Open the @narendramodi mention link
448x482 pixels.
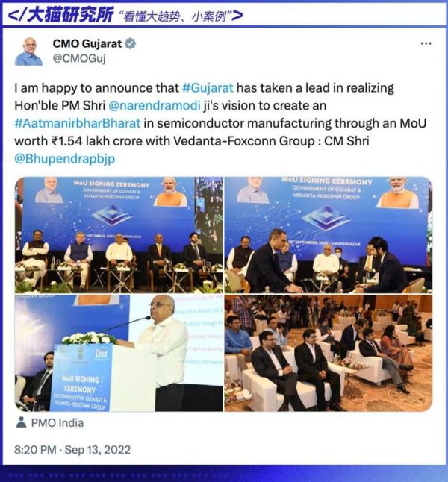point(155,105)
